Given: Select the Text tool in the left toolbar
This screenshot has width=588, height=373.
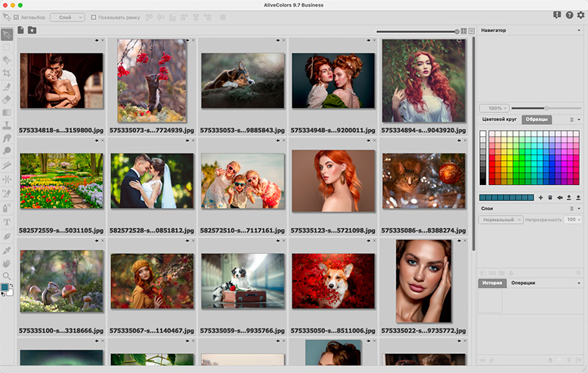Looking at the screenshot, I should click(x=7, y=222).
